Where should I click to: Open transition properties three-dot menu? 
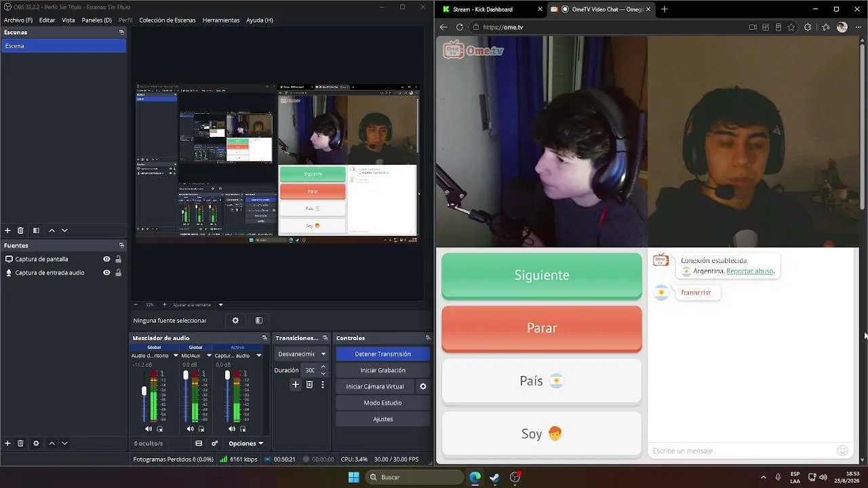[323, 384]
